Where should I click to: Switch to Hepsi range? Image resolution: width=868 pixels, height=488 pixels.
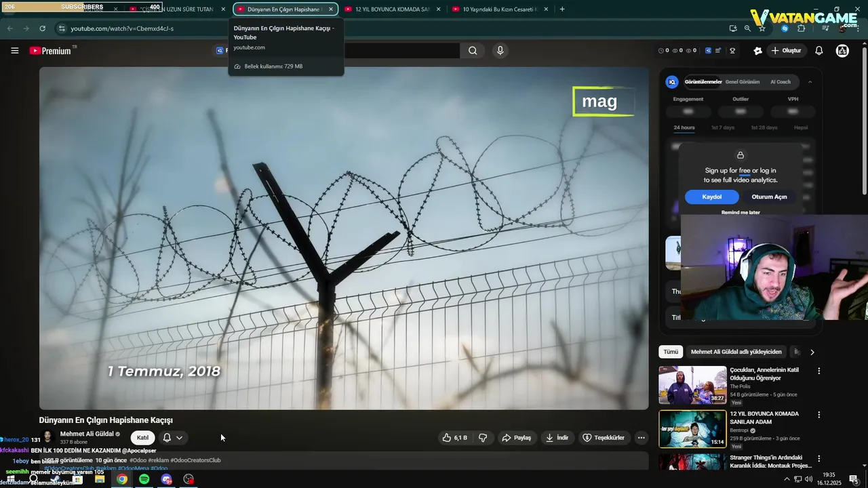point(801,127)
